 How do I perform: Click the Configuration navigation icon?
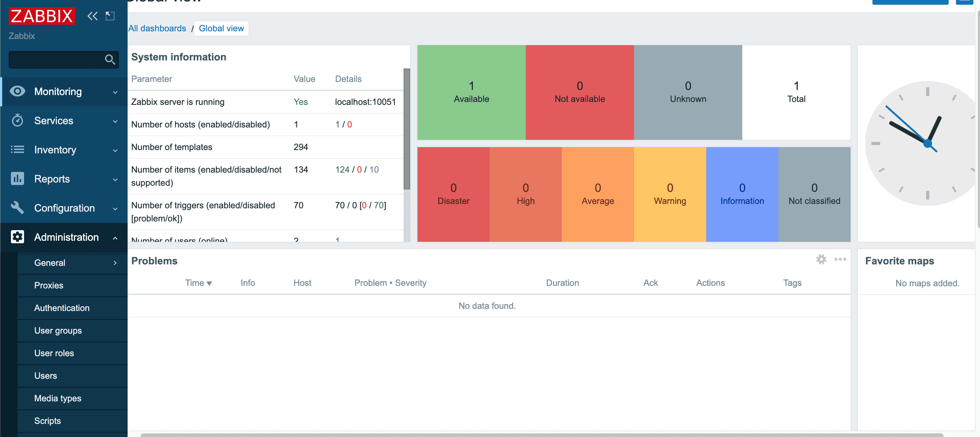[17, 207]
